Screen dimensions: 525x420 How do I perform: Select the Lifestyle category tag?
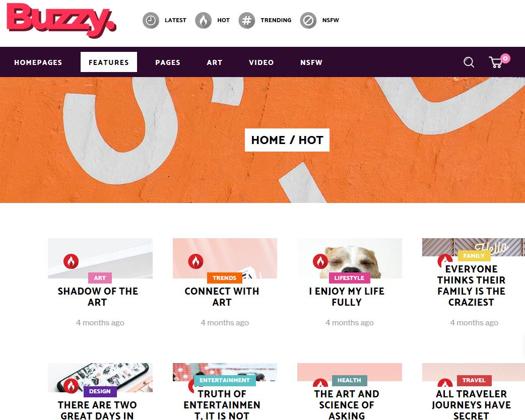coord(349,278)
